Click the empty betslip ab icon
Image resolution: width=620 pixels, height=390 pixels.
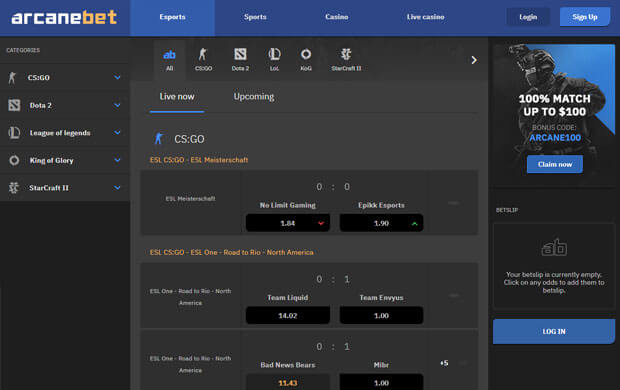click(554, 248)
